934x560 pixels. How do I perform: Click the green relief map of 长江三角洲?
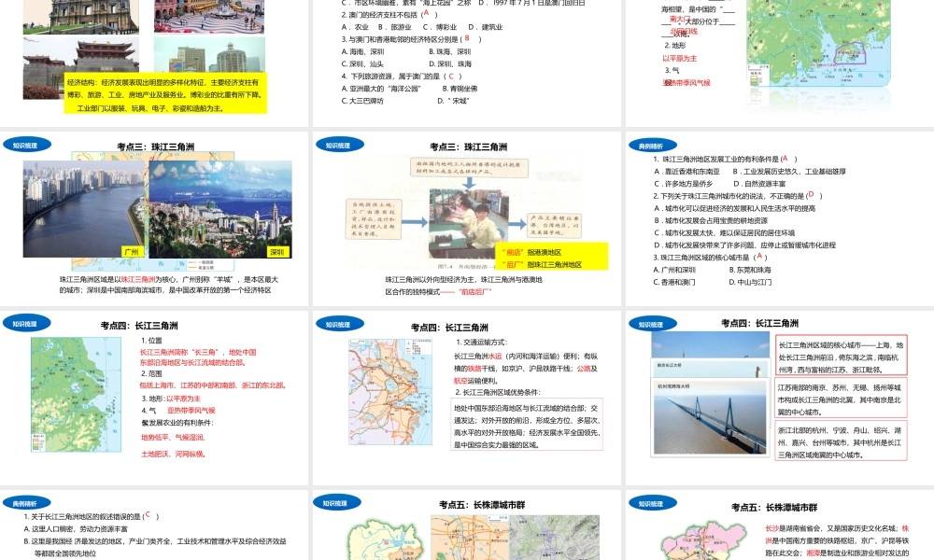point(76,395)
